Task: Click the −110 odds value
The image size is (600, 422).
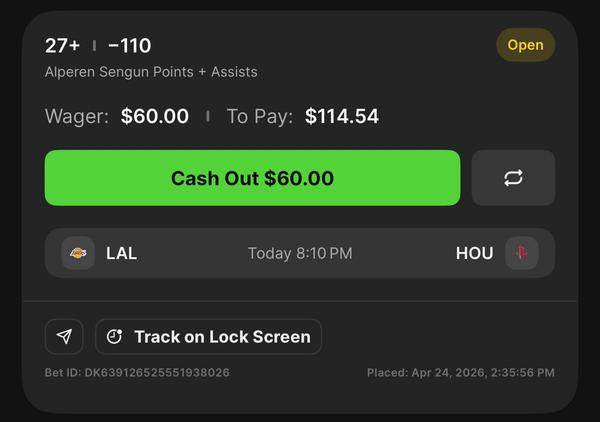Action: tap(130, 45)
